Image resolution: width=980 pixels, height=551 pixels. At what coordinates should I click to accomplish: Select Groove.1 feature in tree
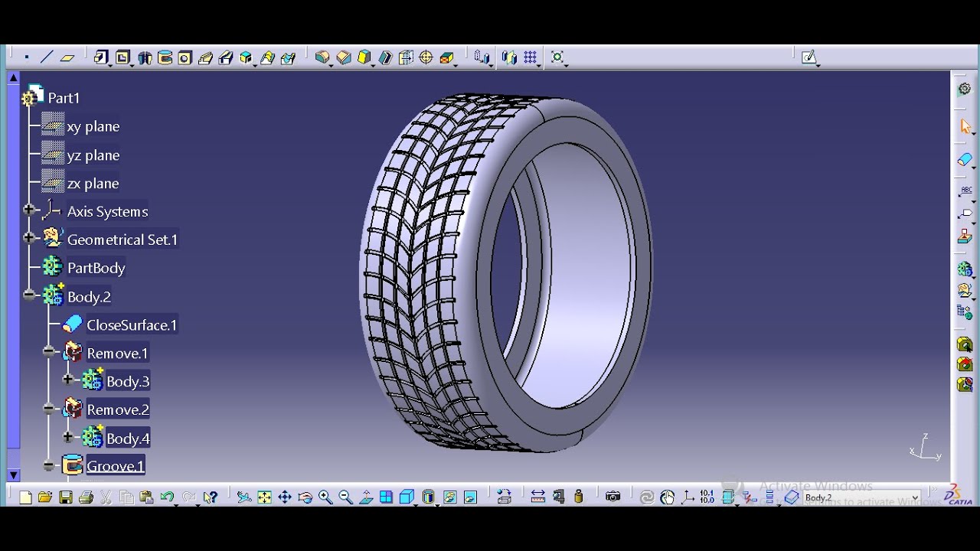coord(115,466)
